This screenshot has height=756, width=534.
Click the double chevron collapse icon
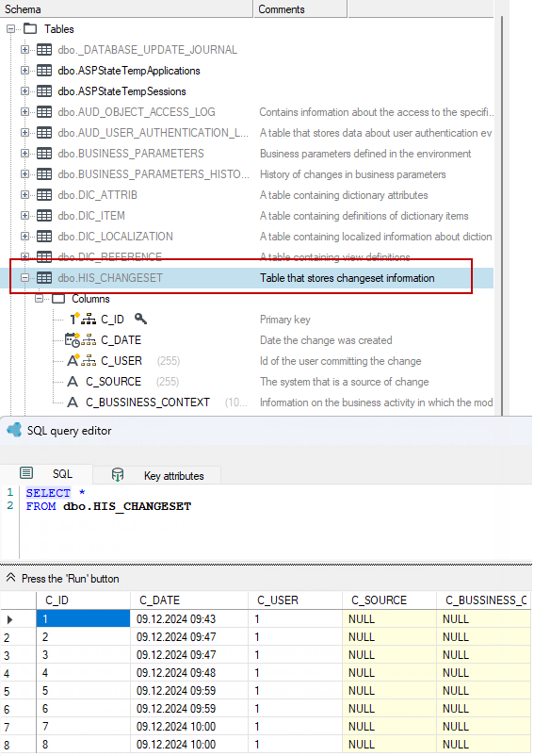(10, 578)
